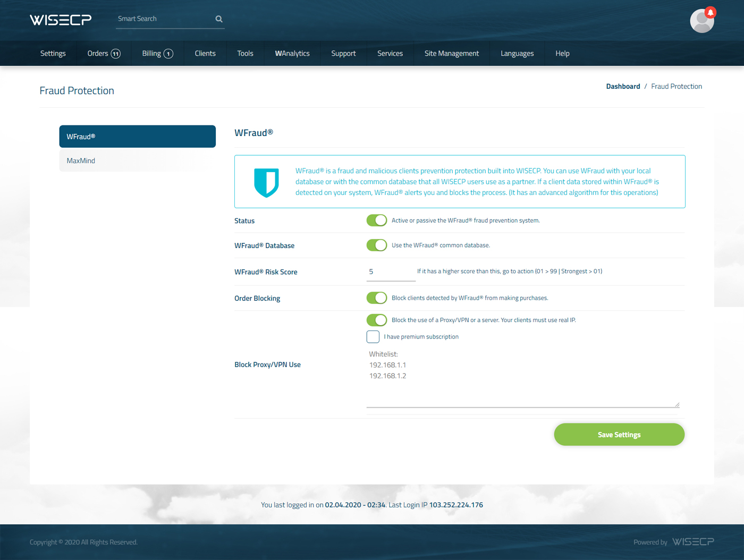Image resolution: width=744 pixels, height=560 pixels.
Task: Click the Powered by footer text
Action: (x=650, y=542)
